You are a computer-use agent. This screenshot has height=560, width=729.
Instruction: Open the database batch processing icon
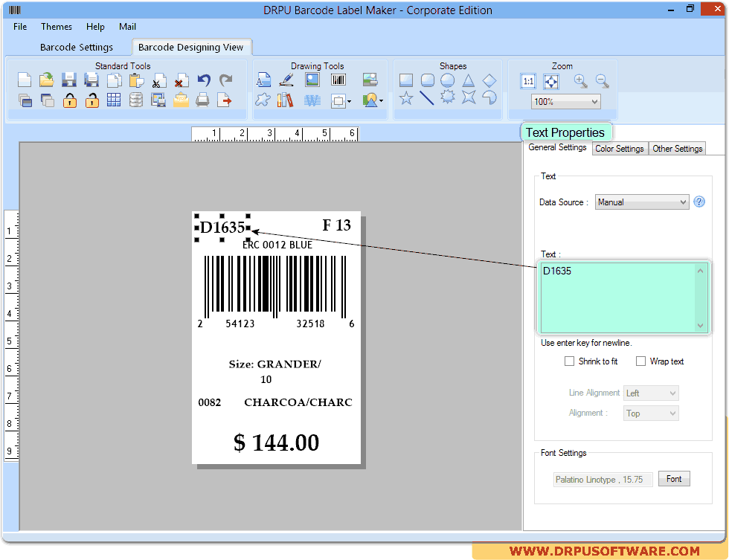tap(135, 100)
